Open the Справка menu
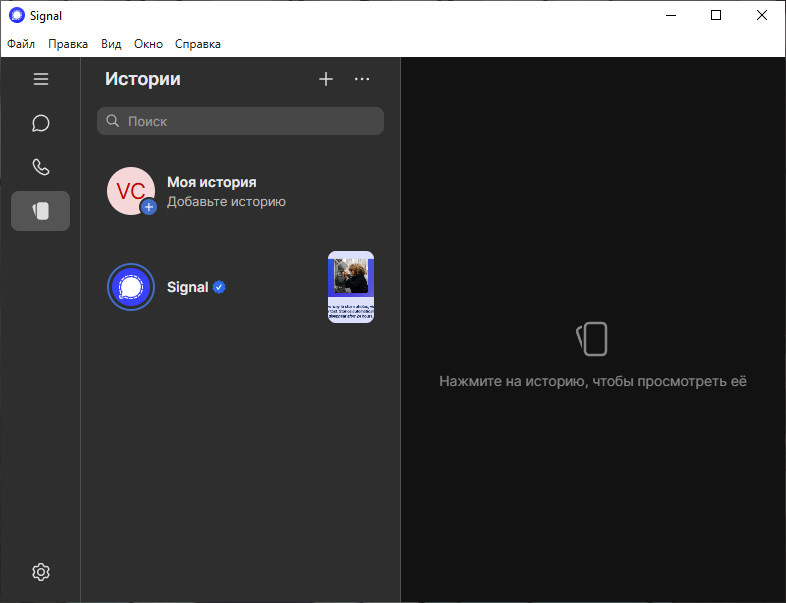 [198, 44]
